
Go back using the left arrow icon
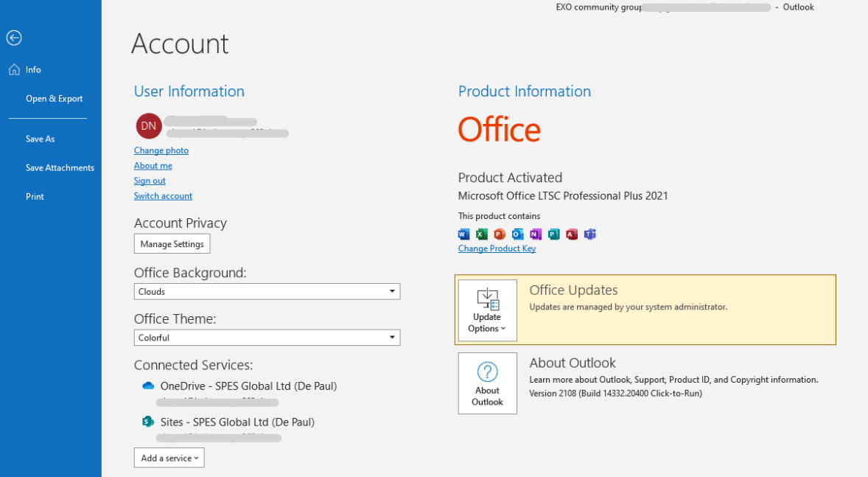(x=14, y=38)
